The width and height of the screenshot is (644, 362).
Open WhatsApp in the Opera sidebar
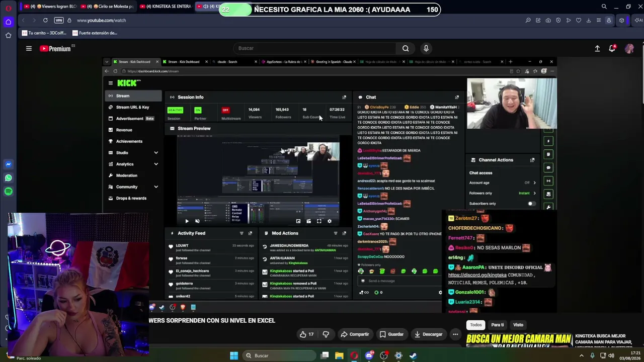point(8,178)
